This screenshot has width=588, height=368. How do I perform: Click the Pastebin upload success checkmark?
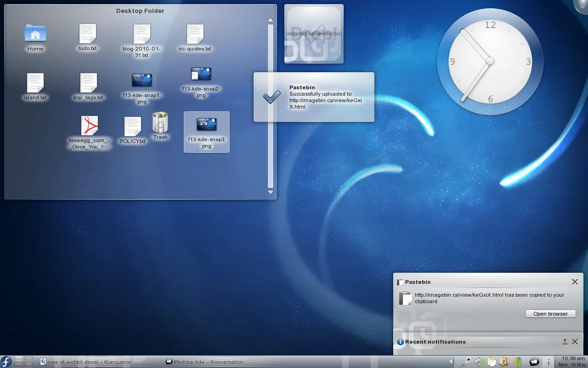click(271, 97)
